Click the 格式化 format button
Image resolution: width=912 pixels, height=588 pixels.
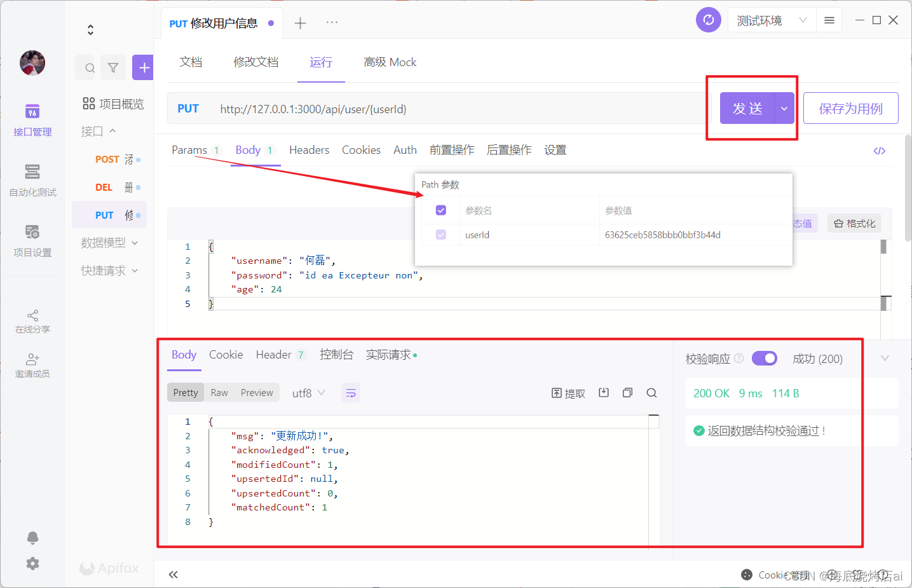pos(854,224)
